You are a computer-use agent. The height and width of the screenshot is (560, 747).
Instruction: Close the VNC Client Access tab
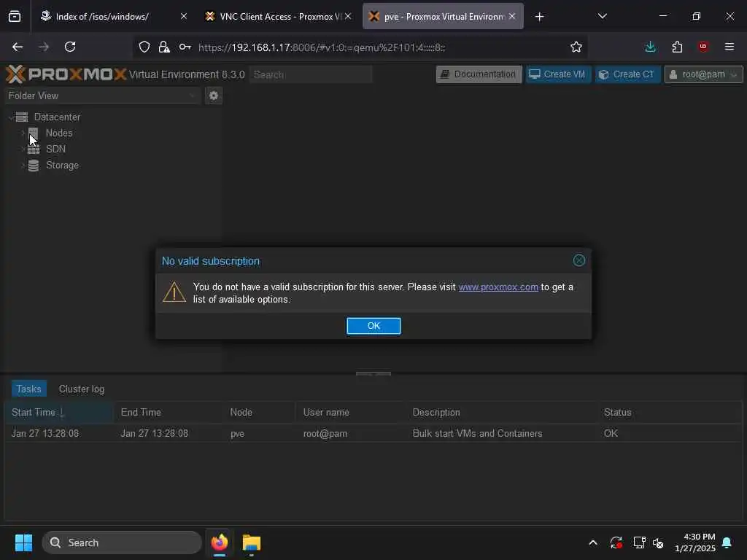click(348, 17)
